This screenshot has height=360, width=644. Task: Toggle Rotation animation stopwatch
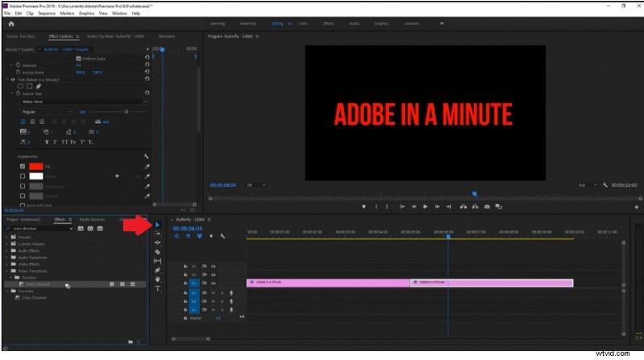pos(18,65)
